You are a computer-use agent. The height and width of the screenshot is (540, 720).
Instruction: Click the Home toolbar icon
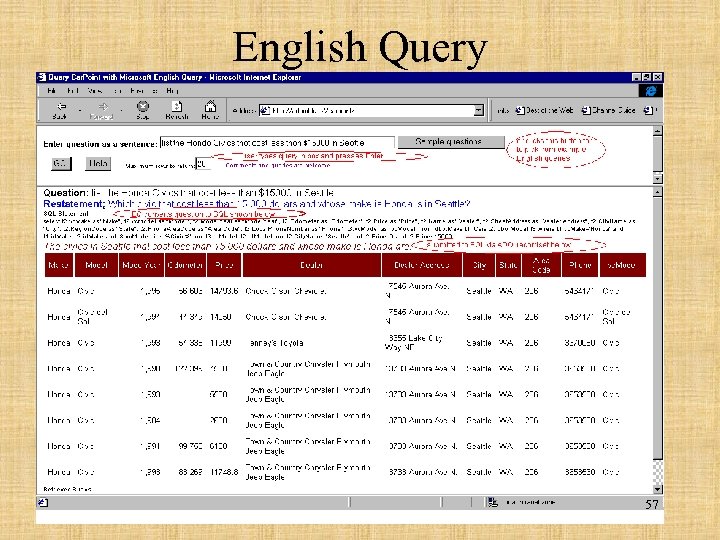(210, 107)
